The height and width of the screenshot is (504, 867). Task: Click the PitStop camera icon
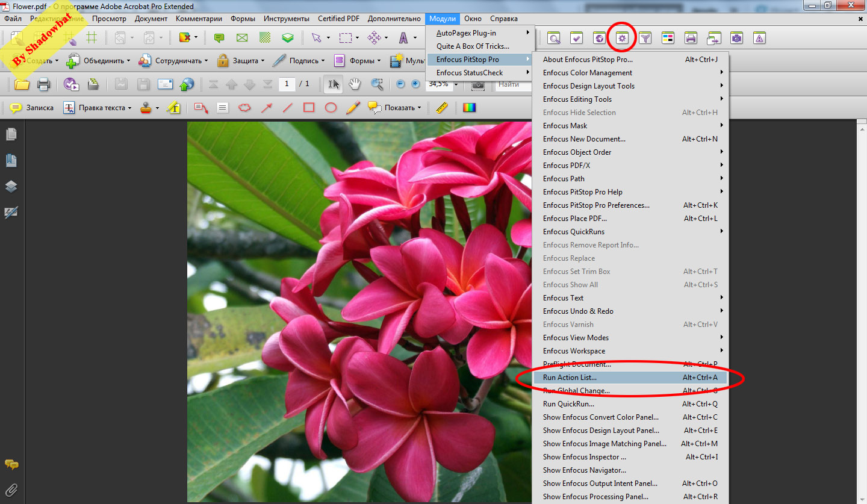tap(736, 38)
